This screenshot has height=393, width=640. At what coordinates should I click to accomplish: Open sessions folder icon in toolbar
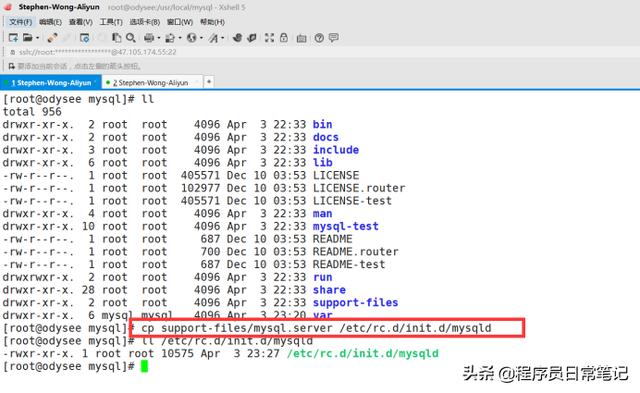tap(28, 38)
